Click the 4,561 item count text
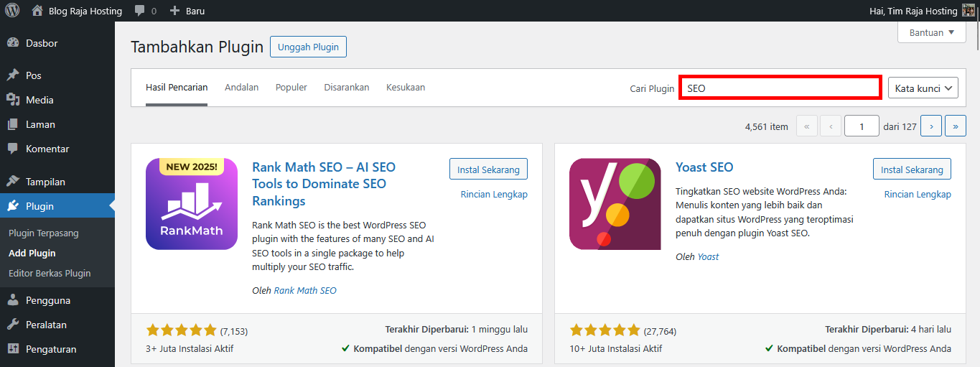Image resolution: width=980 pixels, height=367 pixels. click(767, 126)
